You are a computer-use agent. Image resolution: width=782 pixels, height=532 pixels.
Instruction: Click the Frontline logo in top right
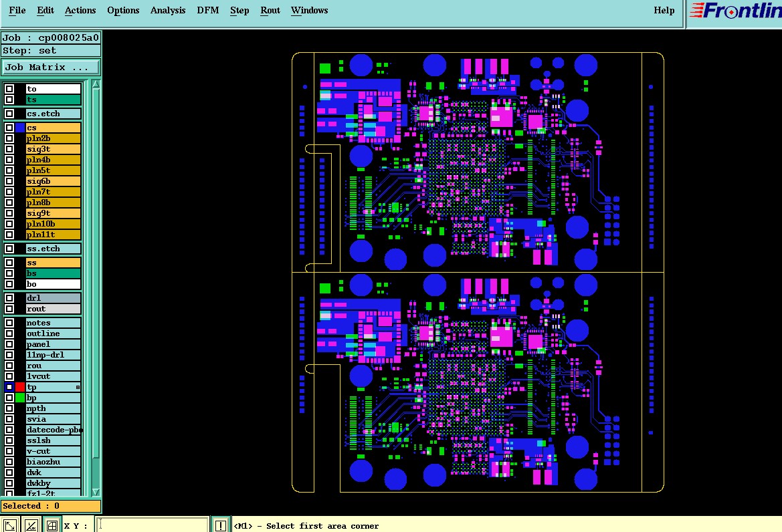coord(735,11)
